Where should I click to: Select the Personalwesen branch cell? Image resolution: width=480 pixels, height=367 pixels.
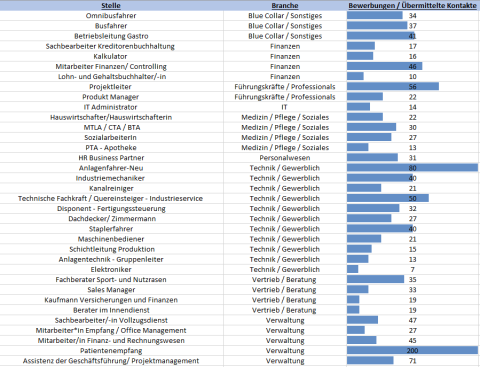point(285,158)
